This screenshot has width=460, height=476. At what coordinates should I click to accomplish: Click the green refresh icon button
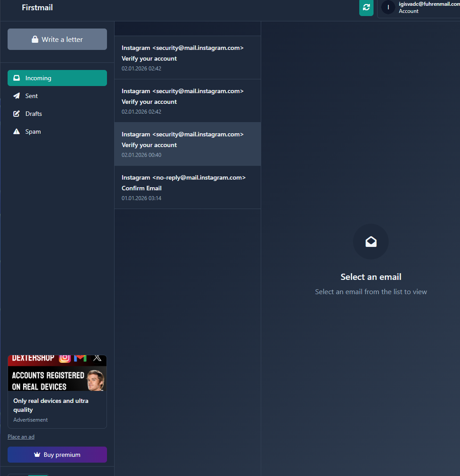(x=366, y=7)
